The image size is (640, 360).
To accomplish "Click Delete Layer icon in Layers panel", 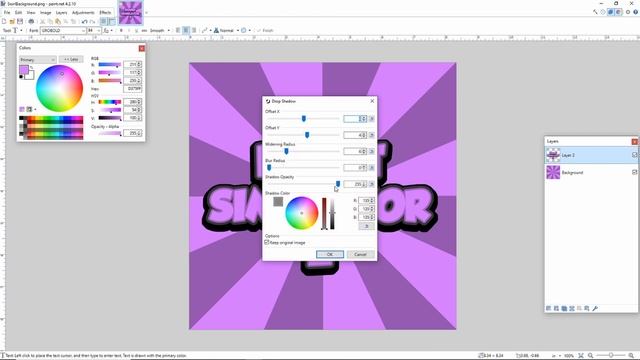I will [x=556, y=309].
